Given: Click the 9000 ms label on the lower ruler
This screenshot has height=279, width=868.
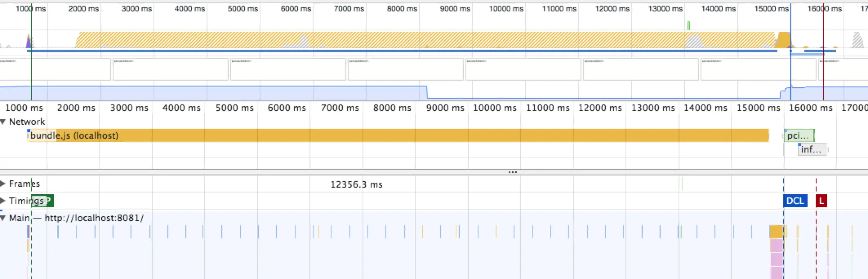Looking at the screenshot, I should (445, 108).
